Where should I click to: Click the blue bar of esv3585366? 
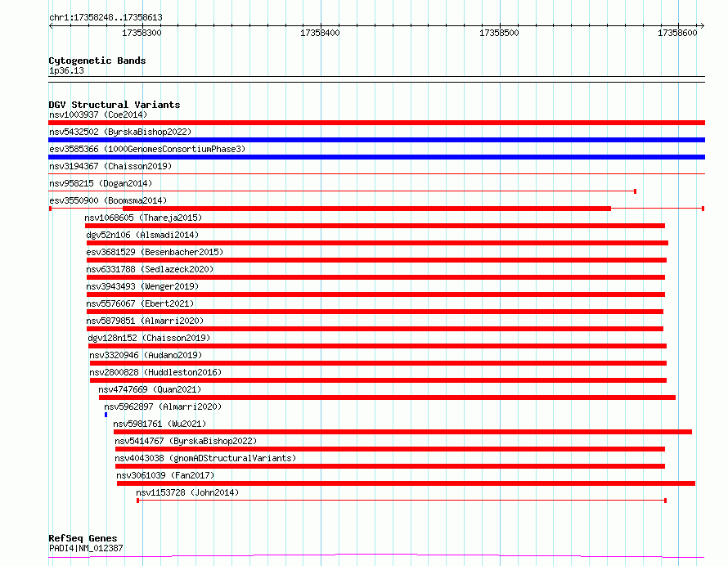[376, 157]
